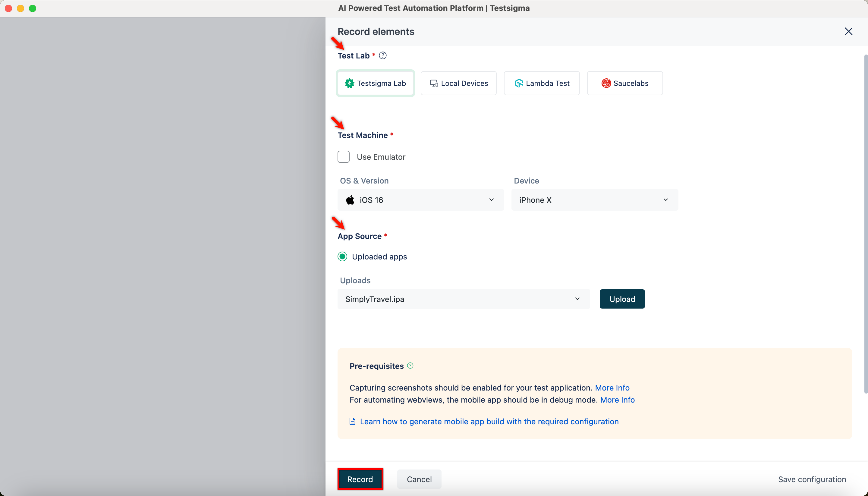Open More Info link for capturing screenshots
Screen dimensions: 868x496
click(612, 388)
